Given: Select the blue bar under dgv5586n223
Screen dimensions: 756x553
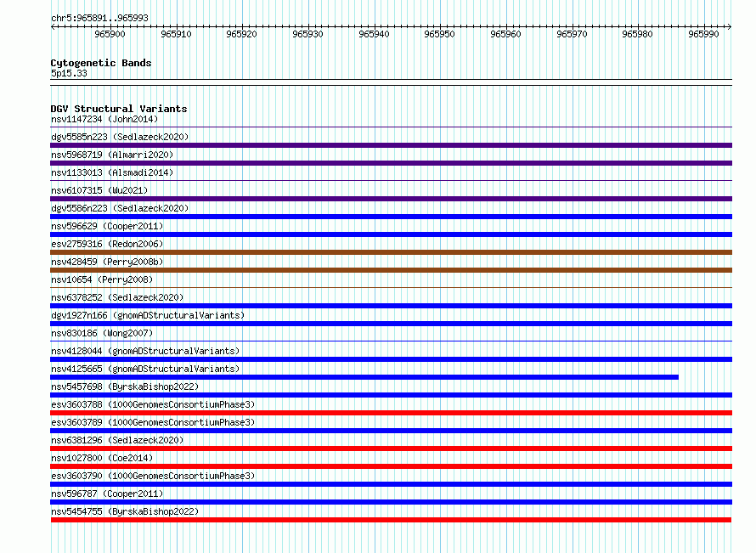Looking at the screenshot, I should point(391,217).
